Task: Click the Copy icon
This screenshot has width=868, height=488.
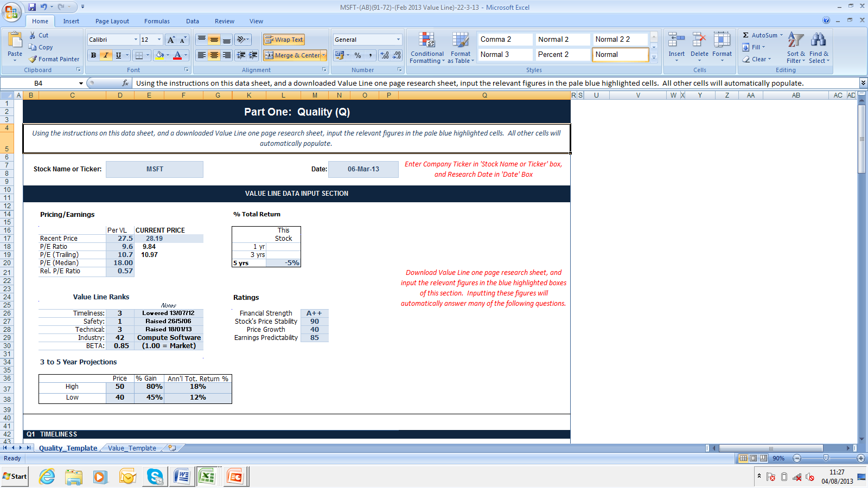Action: coord(33,47)
